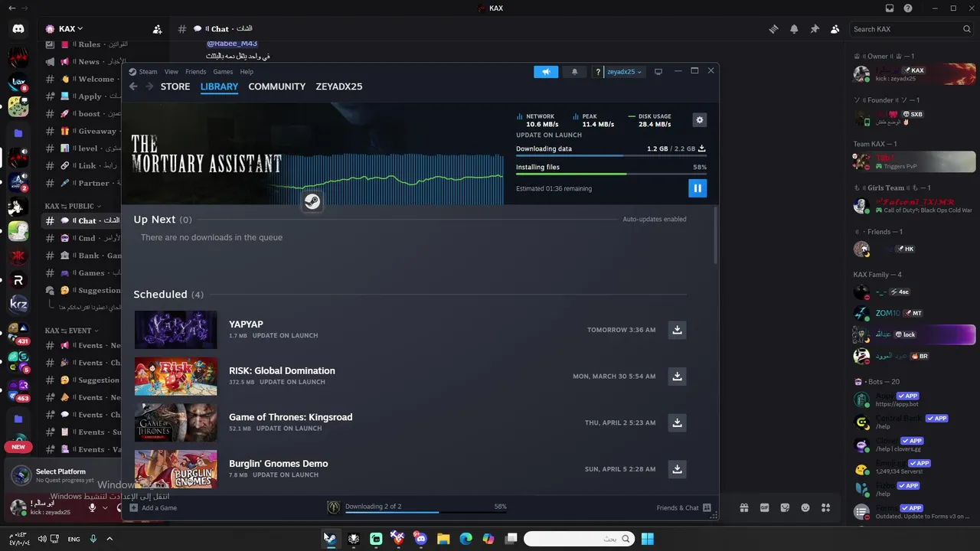980x551 pixels.
Task: Open Microsoft Edge from the taskbar
Action: click(465, 539)
